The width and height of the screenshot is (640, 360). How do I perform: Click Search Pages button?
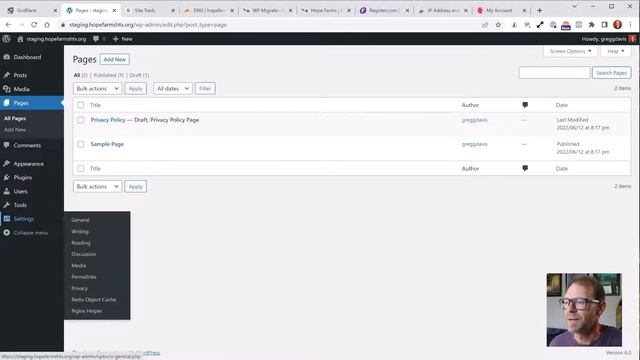(x=611, y=73)
